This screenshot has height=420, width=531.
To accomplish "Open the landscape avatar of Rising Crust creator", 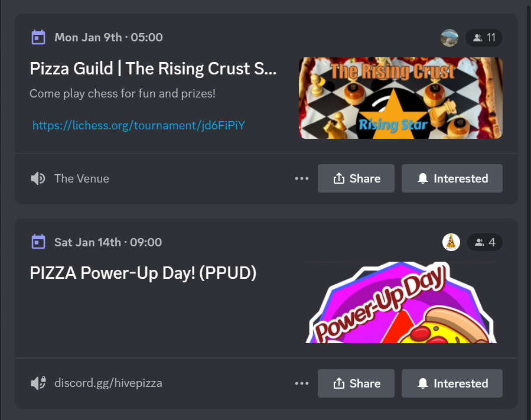I will pyautogui.click(x=449, y=38).
